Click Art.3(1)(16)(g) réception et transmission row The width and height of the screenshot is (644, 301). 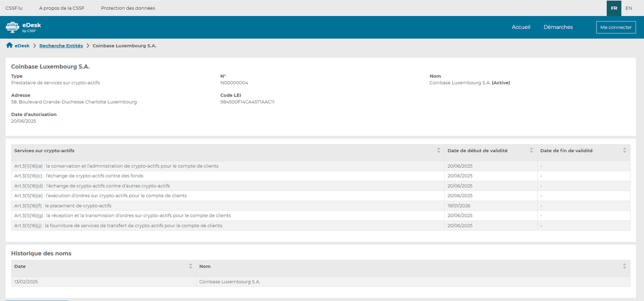pyautogui.click(x=321, y=216)
